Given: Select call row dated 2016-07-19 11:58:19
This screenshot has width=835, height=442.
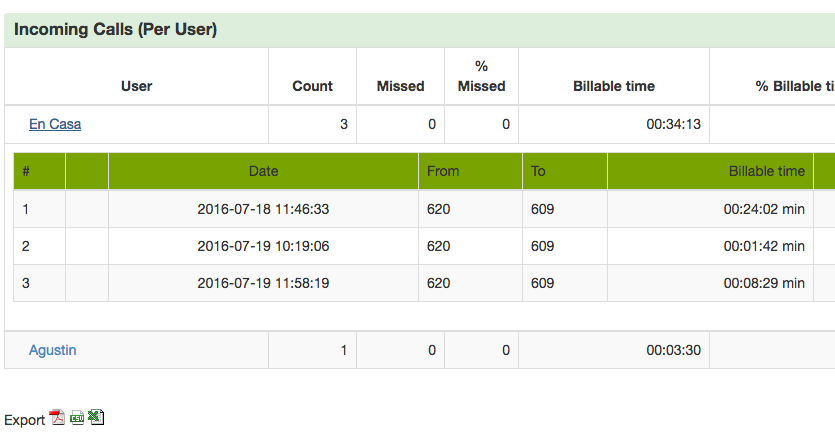Looking at the screenshot, I should [424, 283].
